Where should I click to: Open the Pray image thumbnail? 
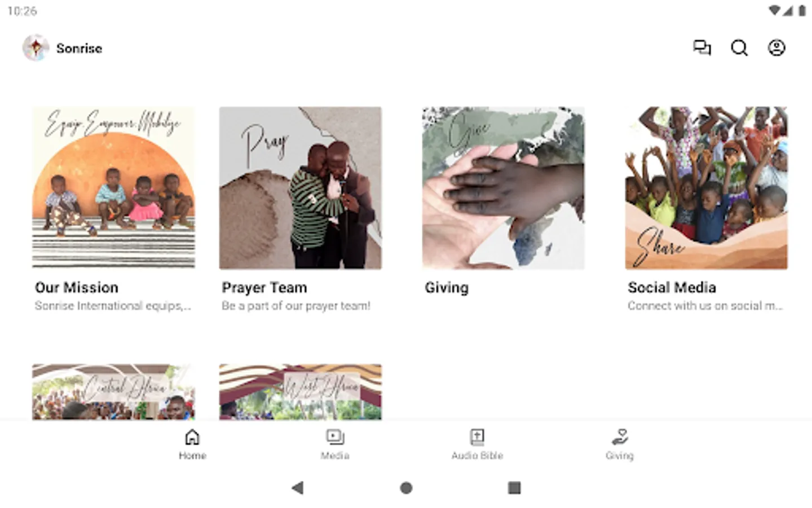(x=301, y=187)
